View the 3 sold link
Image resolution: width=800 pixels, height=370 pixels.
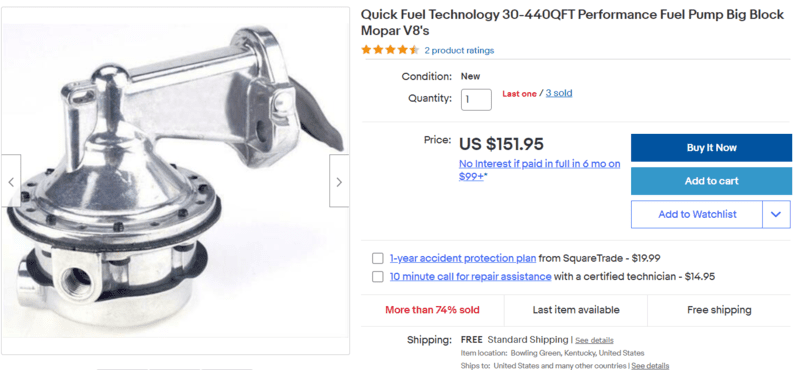(559, 93)
